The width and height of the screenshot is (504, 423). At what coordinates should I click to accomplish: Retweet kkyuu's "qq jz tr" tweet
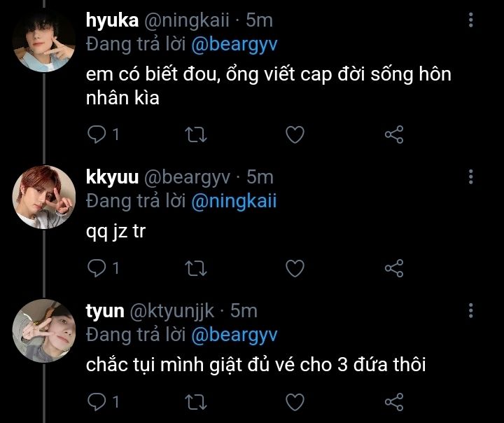(196, 268)
